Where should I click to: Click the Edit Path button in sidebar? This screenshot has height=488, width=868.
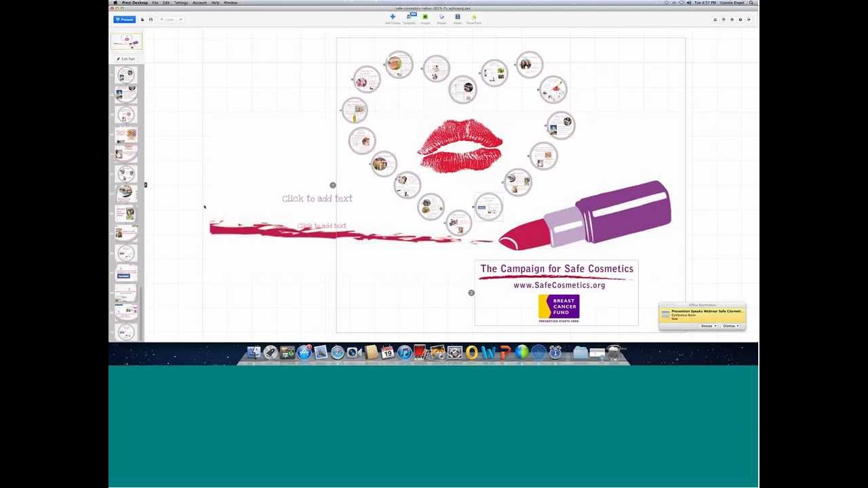126,59
